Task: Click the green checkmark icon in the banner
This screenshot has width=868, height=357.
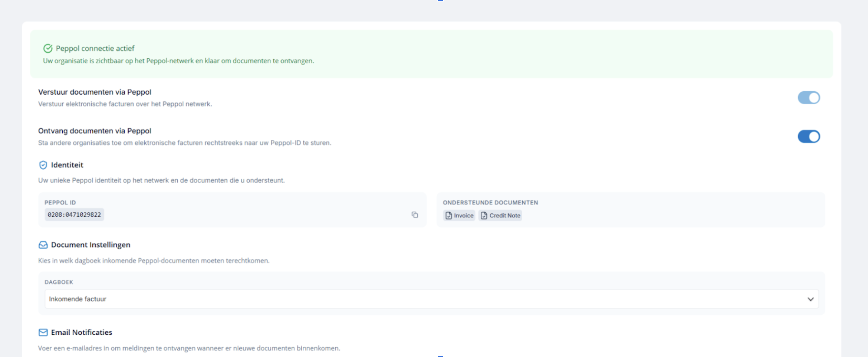Action: point(48,49)
